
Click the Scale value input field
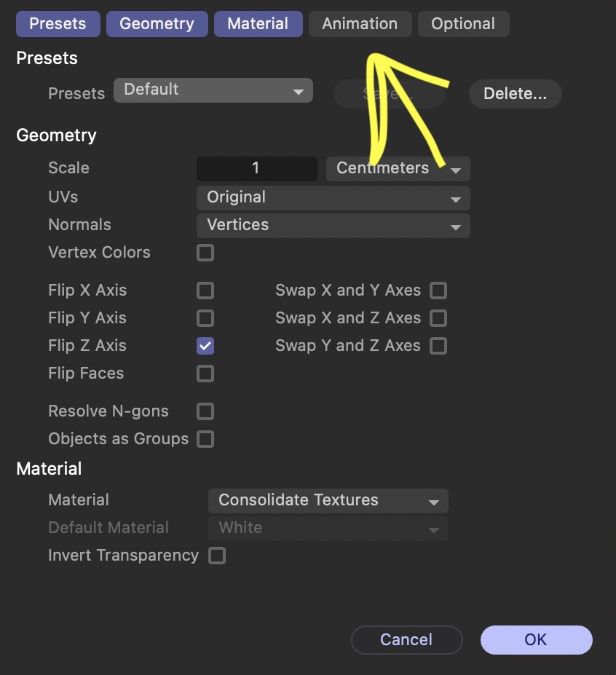[x=257, y=168]
